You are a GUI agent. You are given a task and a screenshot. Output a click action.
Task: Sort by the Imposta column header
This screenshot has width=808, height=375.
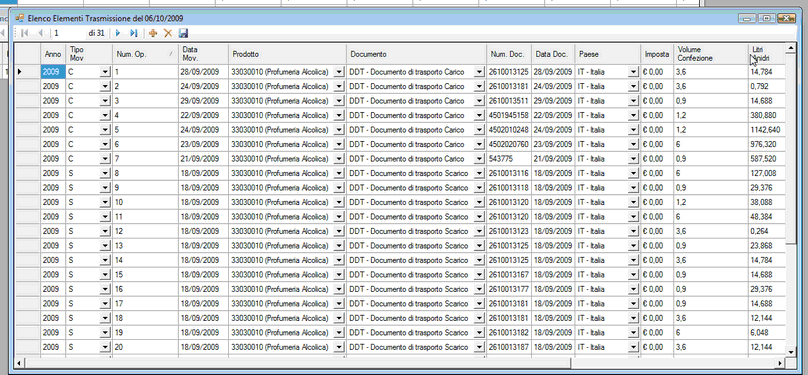coord(656,54)
